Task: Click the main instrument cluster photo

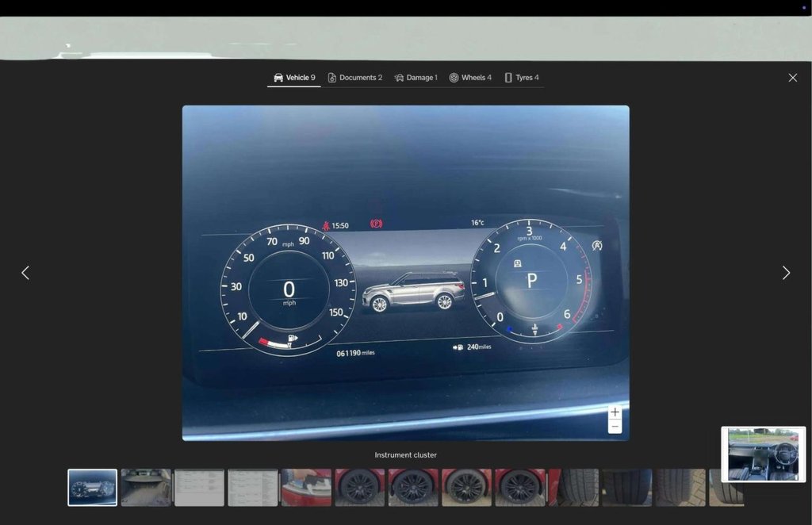Action: (x=405, y=273)
